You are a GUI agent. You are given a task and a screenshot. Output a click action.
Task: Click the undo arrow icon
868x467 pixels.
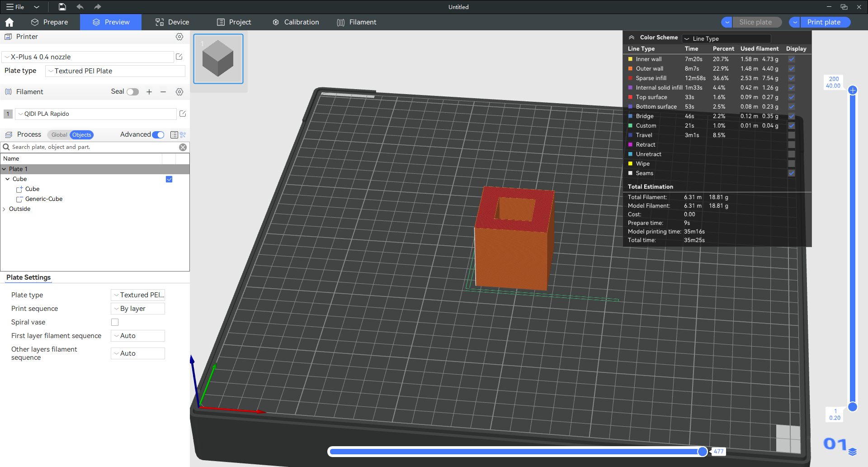80,7
